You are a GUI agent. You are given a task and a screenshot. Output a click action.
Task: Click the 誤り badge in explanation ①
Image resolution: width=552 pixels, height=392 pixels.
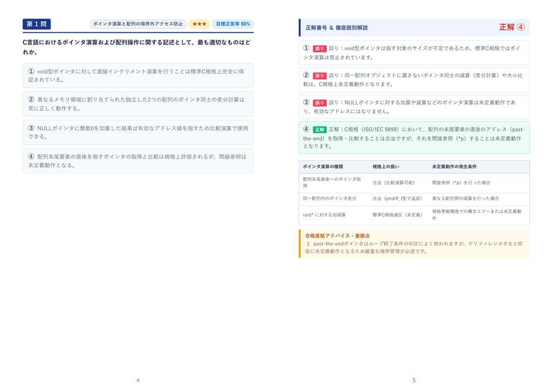point(319,49)
